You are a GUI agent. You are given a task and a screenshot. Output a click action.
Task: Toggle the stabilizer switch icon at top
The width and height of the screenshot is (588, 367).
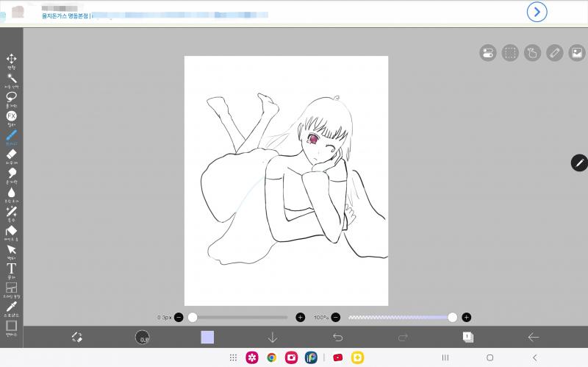pyautogui.click(x=488, y=52)
